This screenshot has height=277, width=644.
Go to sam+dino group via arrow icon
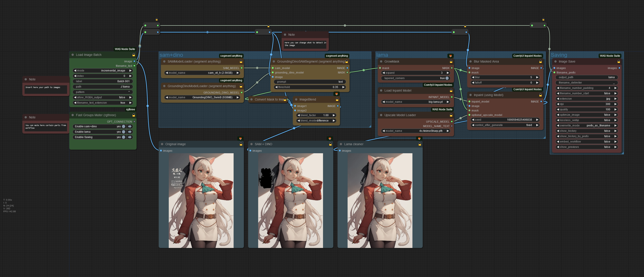130,127
